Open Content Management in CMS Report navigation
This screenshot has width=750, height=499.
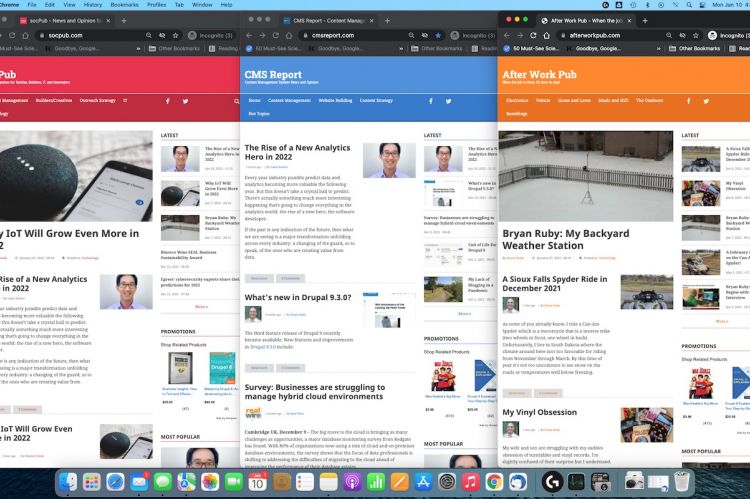point(289,100)
